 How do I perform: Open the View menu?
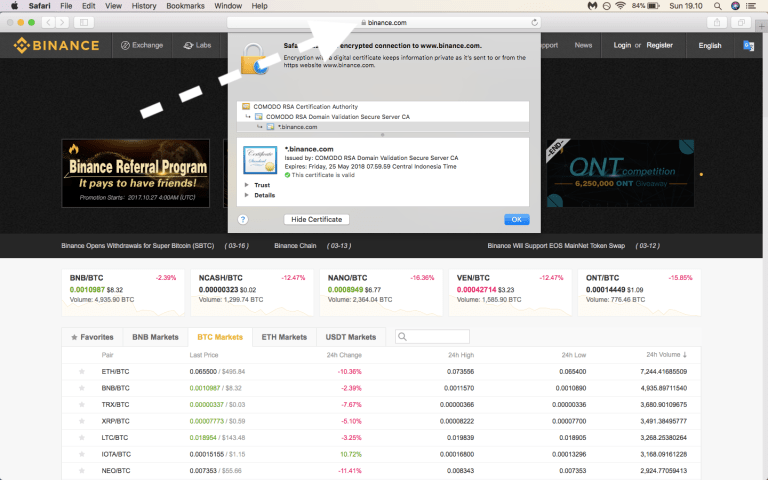(113, 6)
